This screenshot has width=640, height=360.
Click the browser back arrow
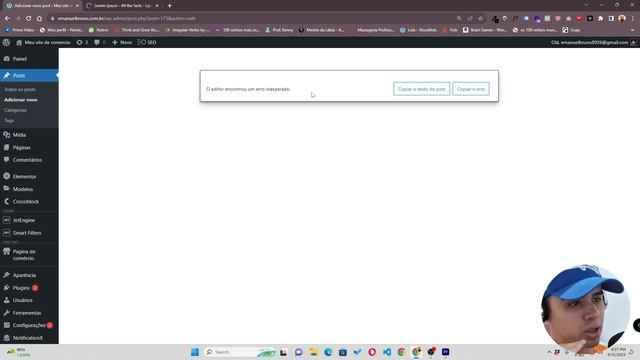click(x=7, y=18)
